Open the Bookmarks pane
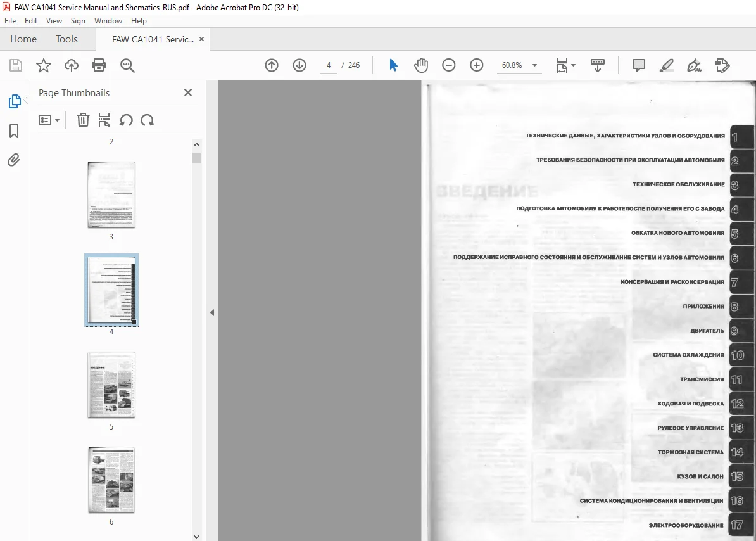The width and height of the screenshot is (756, 541). 14,130
